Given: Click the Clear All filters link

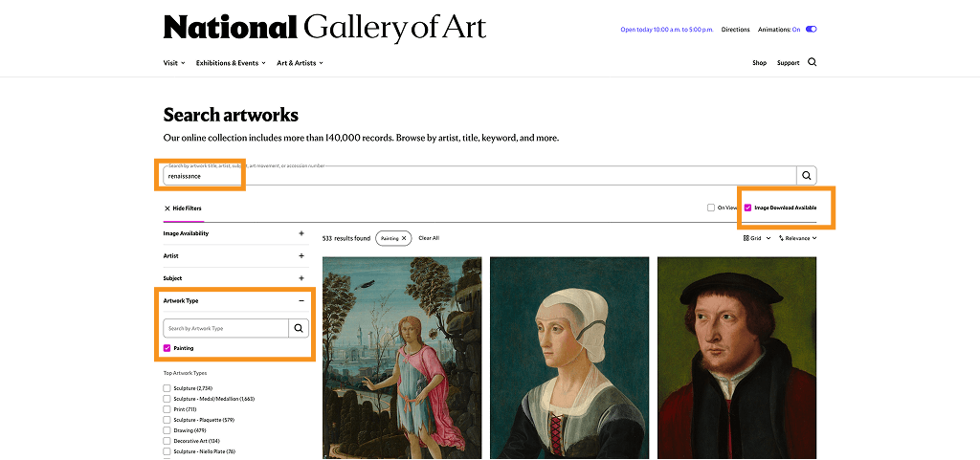Looking at the screenshot, I should [429, 238].
